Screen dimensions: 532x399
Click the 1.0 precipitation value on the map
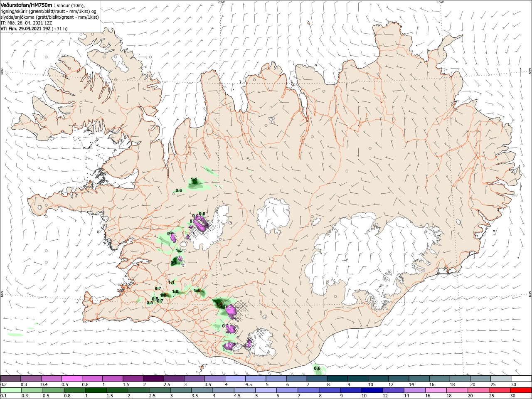click(x=175, y=291)
